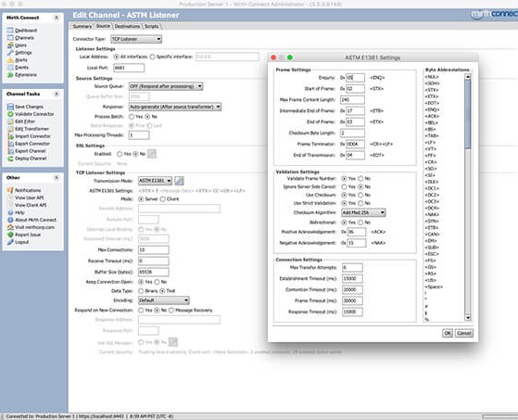Collapse the Channel Tasks panel
The height and width of the screenshot is (420, 518).
[x=57, y=95]
